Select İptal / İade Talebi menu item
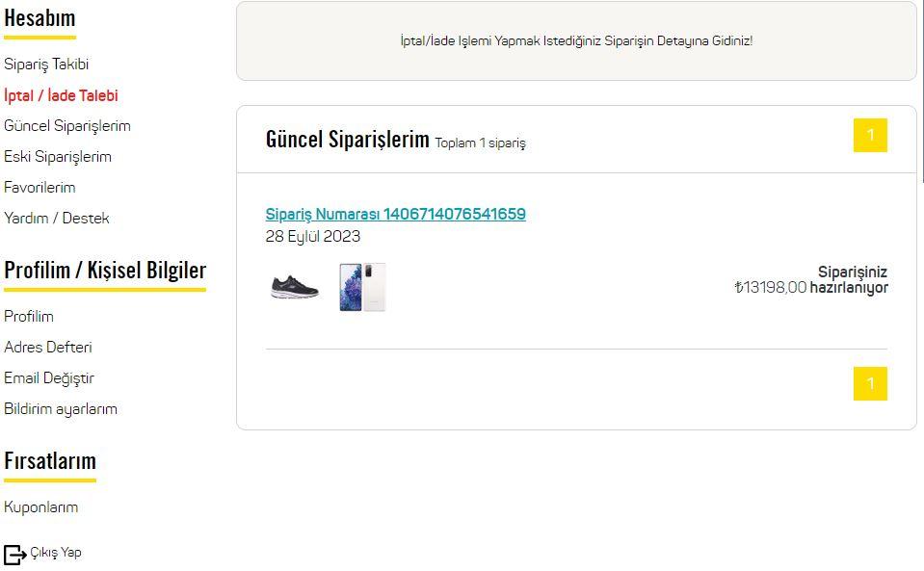Viewport: 924px width, 571px height. tap(61, 95)
